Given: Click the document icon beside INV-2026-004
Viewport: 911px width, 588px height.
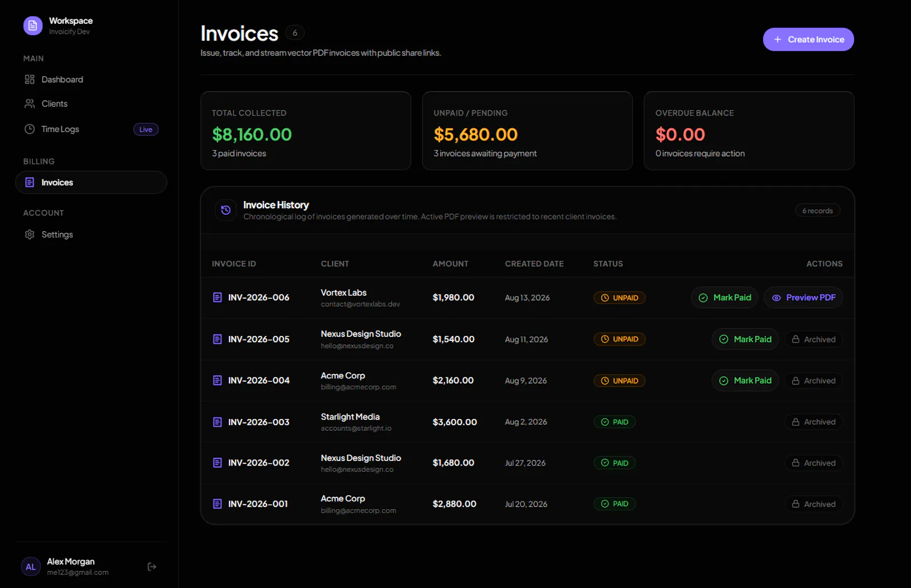Looking at the screenshot, I should click(x=217, y=380).
